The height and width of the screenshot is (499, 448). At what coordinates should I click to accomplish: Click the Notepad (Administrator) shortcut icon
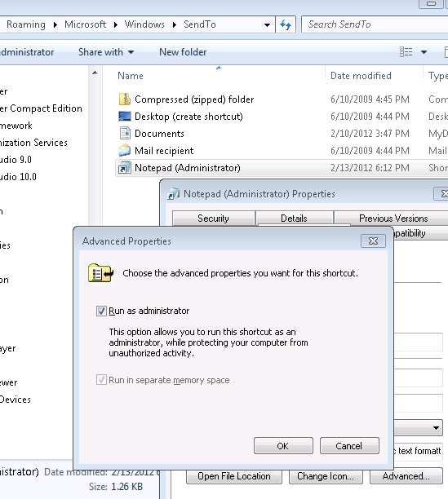(125, 167)
